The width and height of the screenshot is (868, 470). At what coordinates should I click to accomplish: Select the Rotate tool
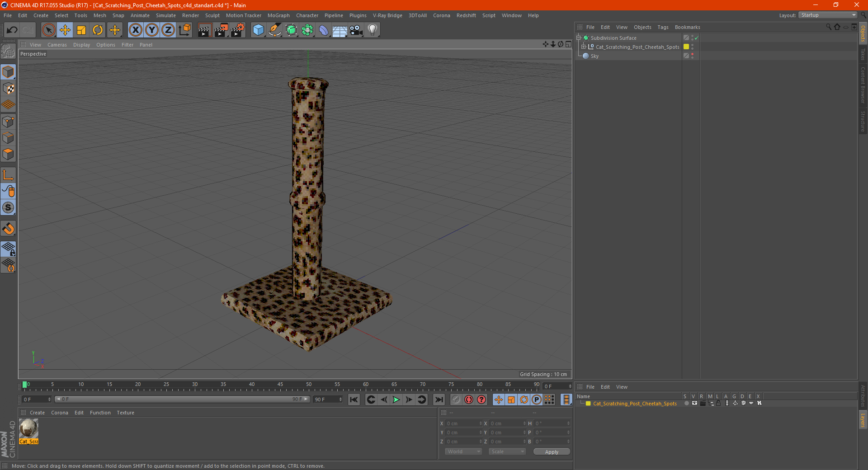pos(98,30)
